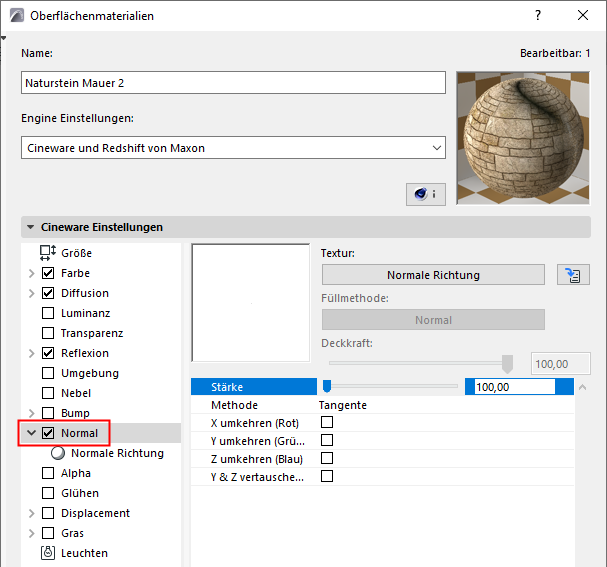Enable the Transparenz channel checkbox
This screenshot has width=607, height=567.
[x=48, y=333]
